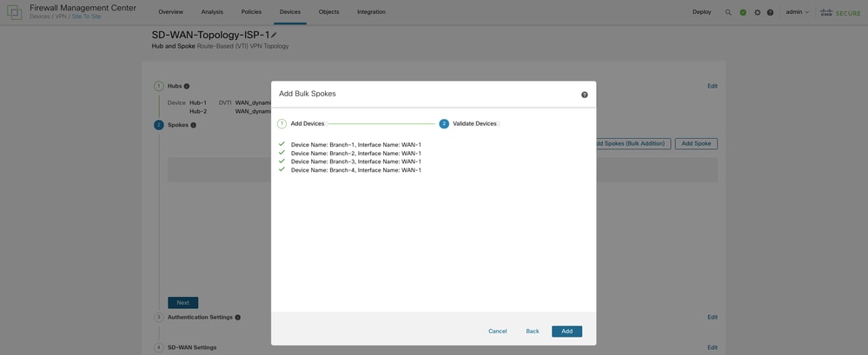Select step 1 Add Devices circle
Viewport: 868px width, 355px height.
[282, 123]
